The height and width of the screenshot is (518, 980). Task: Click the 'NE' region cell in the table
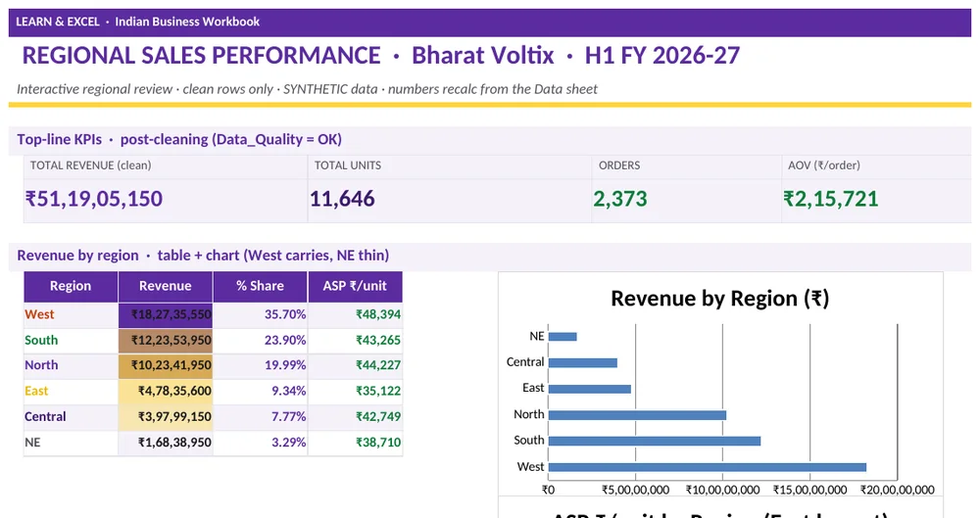[71, 443]
